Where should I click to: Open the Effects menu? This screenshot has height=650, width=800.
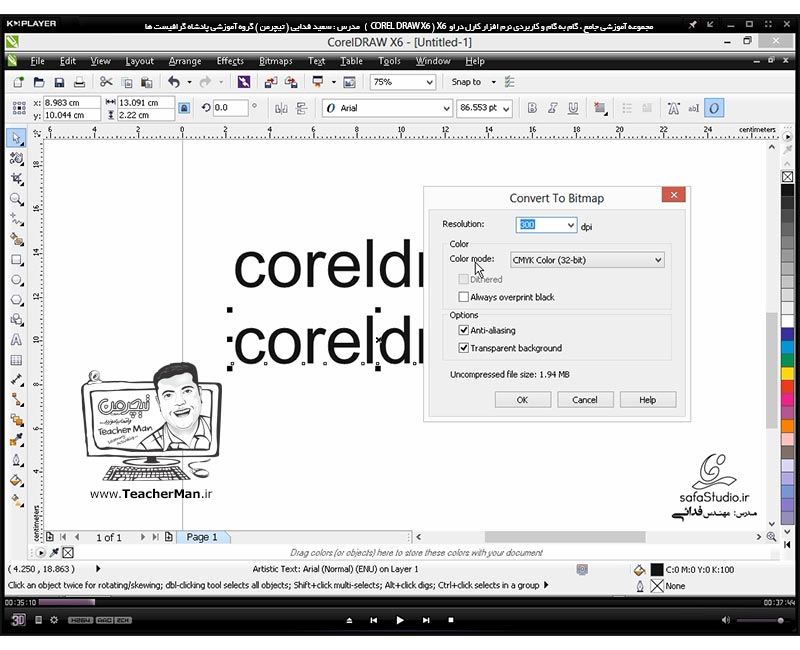tap(230, 61)
